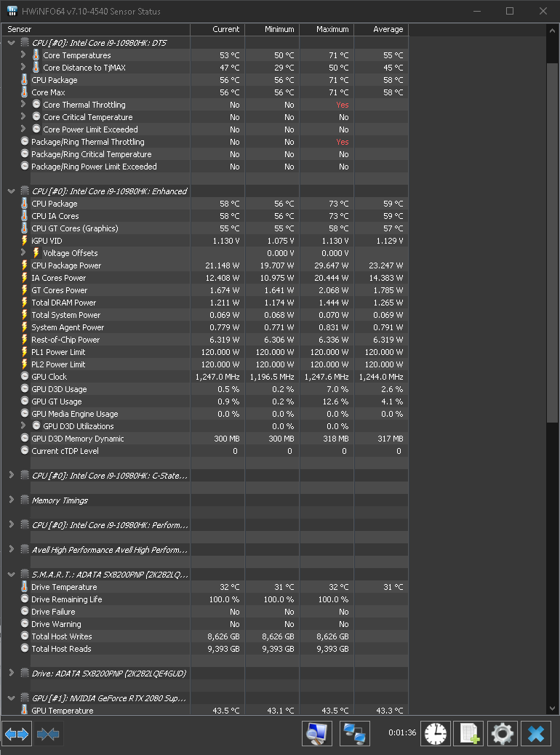Close sensors with the blue X icon

point(536,734)
